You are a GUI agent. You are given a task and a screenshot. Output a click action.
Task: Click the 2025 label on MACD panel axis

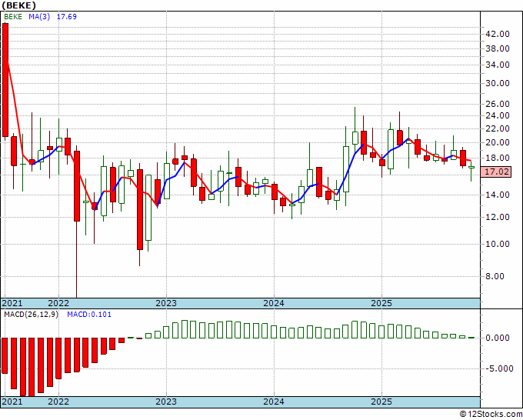381,402
